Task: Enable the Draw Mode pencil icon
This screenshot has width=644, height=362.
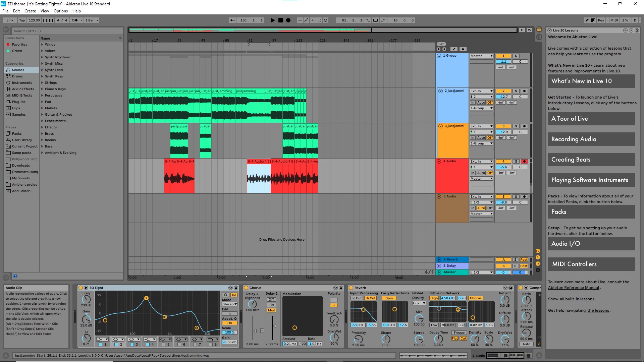Action: click(587, 20)
